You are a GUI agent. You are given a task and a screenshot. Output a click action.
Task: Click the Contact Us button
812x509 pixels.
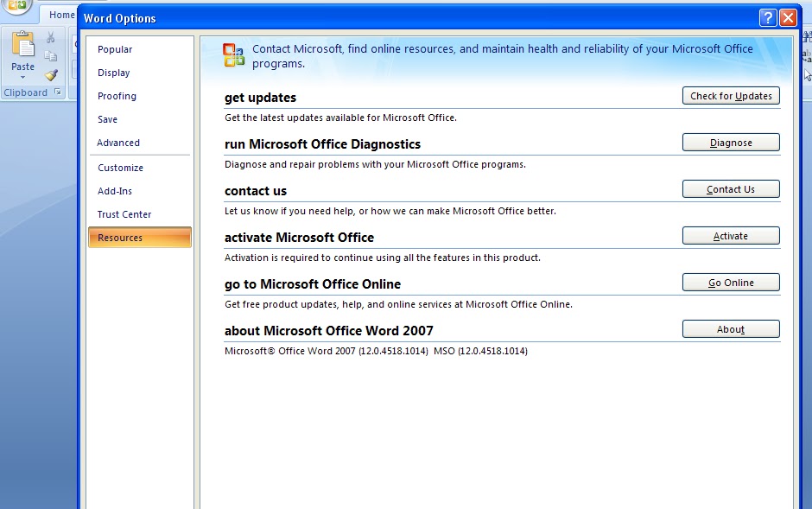tap(731, 189)
